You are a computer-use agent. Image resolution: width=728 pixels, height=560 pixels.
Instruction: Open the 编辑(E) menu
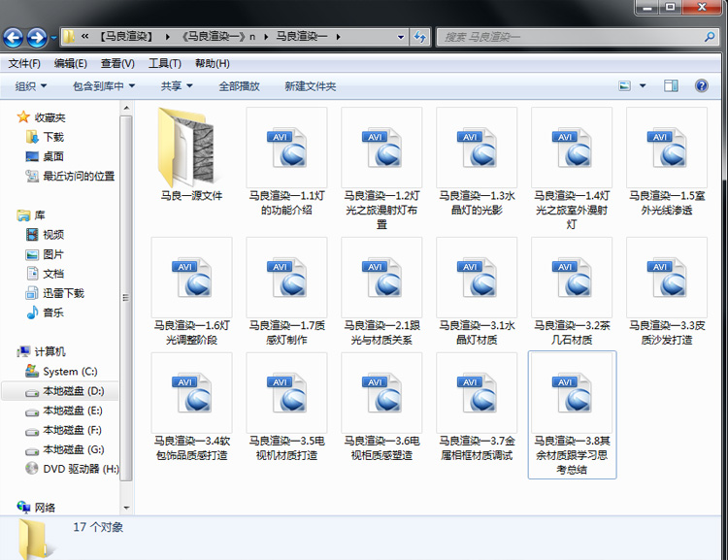coord(70,63)
